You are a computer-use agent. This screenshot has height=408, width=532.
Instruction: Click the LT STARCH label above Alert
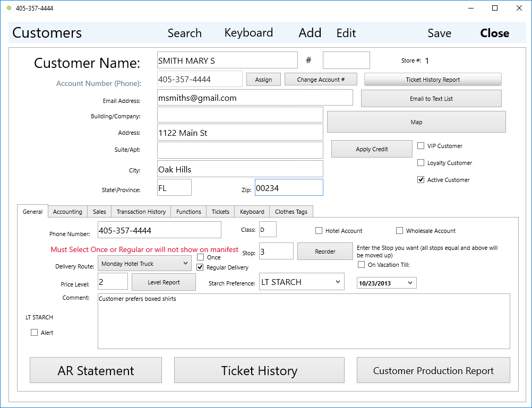(39, 317)
